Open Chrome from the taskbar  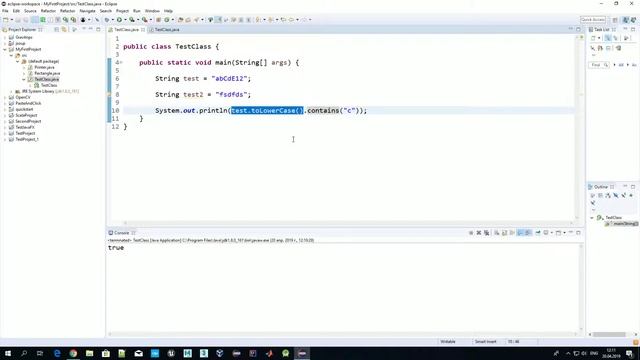coord(73,353)
